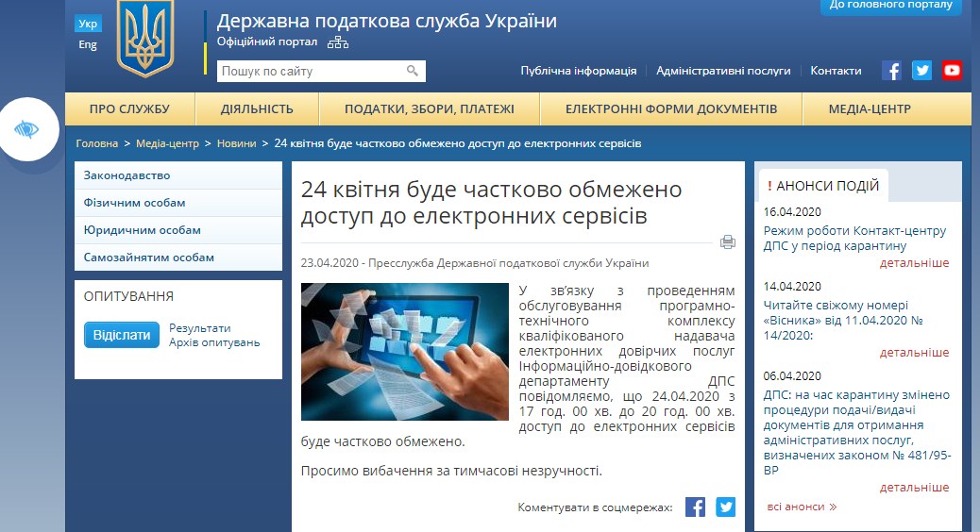Open the всі анонси link
Viewport: 980px width, 532px height.
[802, 507]
